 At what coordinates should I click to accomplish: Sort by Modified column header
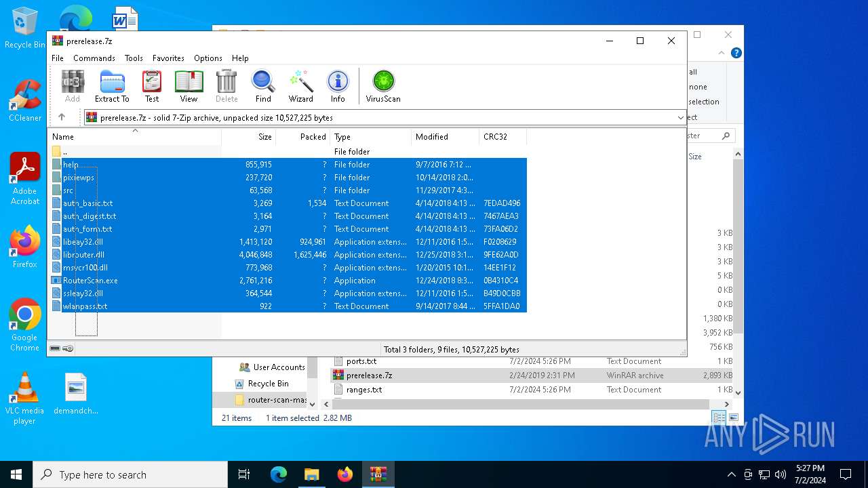[446, 137]
